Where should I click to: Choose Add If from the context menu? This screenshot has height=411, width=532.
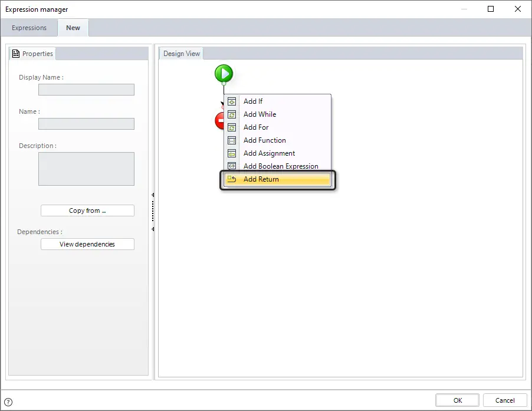click(277, 101)
